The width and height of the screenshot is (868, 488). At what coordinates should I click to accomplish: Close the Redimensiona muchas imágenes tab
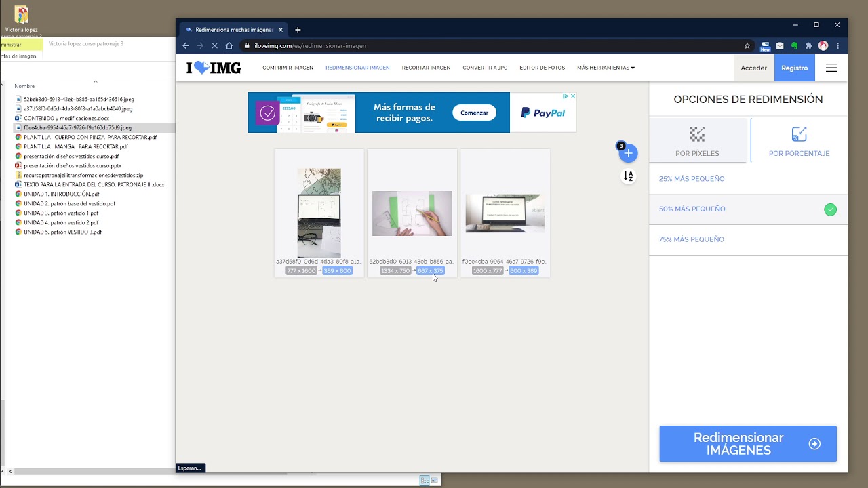coord(281,30)
